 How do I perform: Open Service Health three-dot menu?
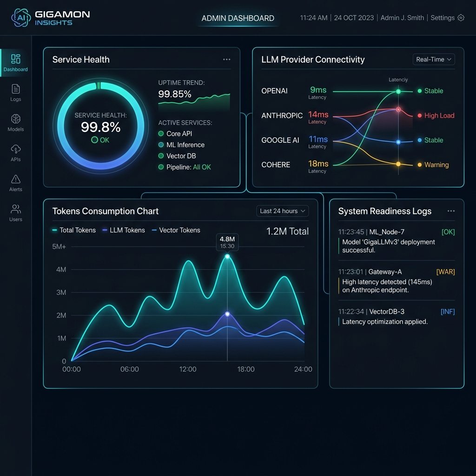coord(226,59)
